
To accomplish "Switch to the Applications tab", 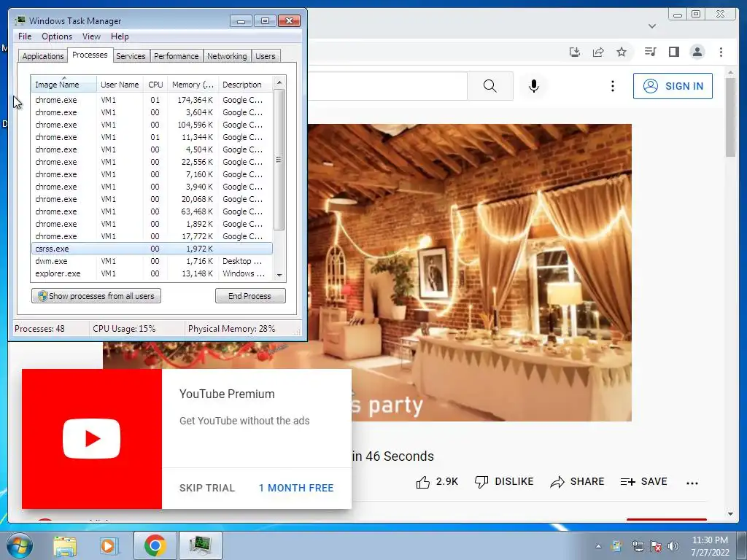I will coord(43,56).
